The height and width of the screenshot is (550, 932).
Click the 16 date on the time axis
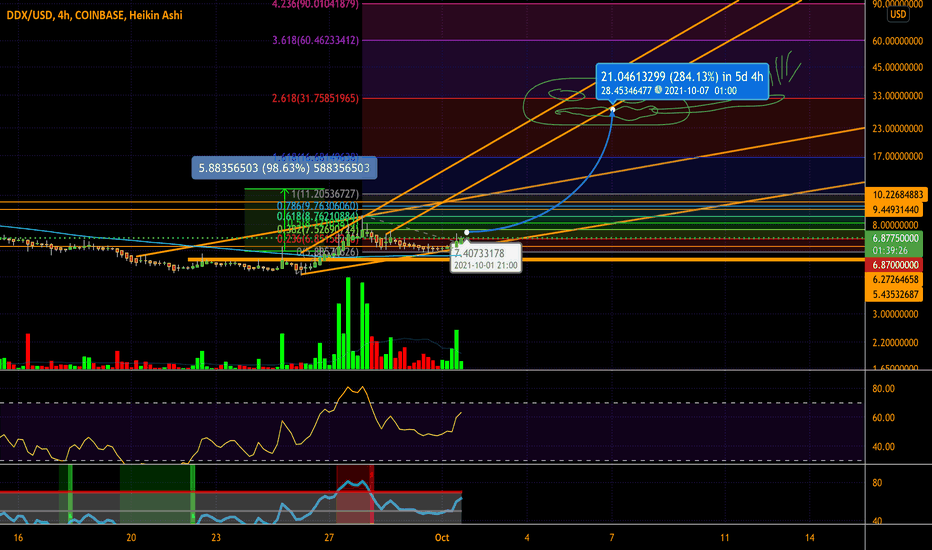coord(18,538)
